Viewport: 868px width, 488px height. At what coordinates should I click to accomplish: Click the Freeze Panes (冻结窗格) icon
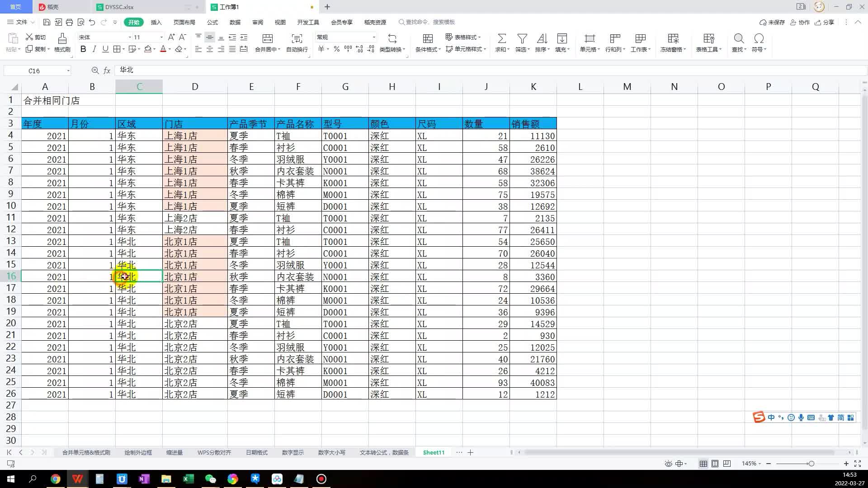click(673, 39)
